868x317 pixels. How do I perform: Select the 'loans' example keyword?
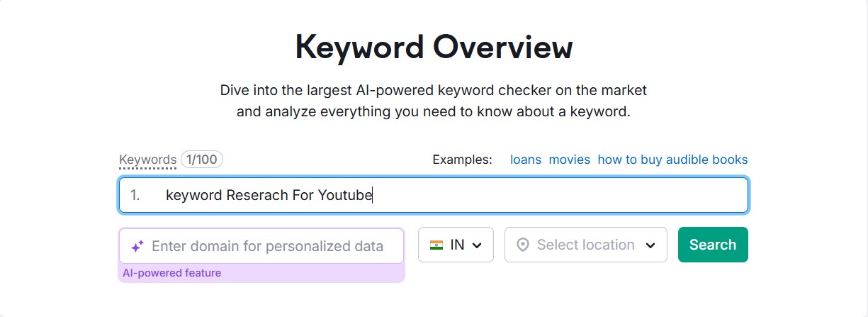tap(526, 160)
